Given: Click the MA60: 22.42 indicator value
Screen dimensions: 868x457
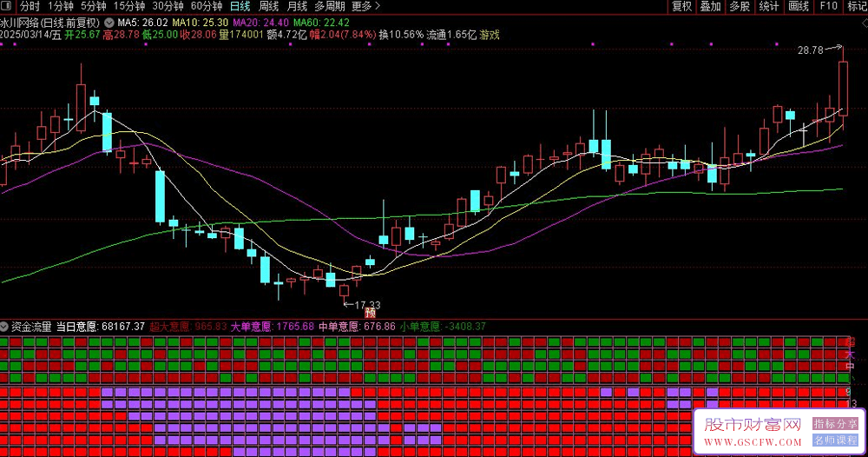Looking at the screenshot, I should 321,23.
